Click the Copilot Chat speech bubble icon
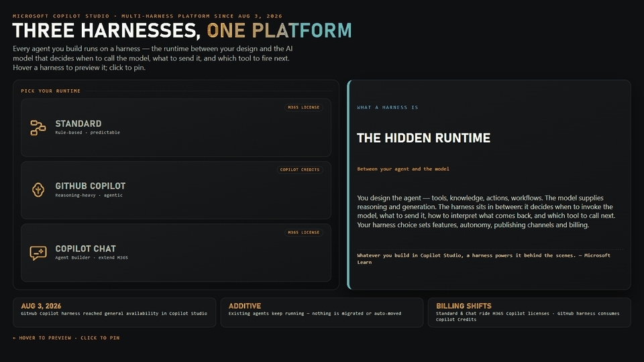Viewport: 644px width, 362px height. coord(38,253)
